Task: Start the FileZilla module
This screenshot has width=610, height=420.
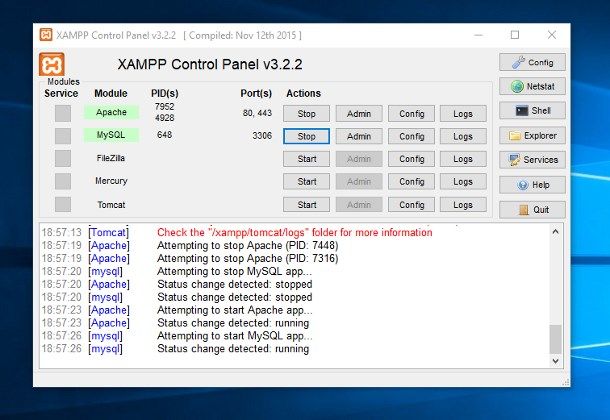Action: (307, 159)
